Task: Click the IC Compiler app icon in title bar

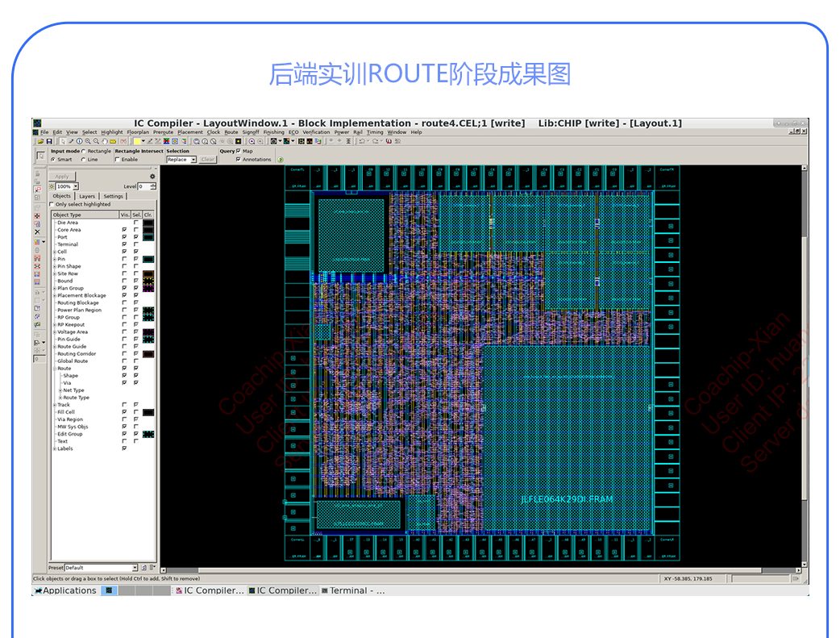Action: click(38, 123)
